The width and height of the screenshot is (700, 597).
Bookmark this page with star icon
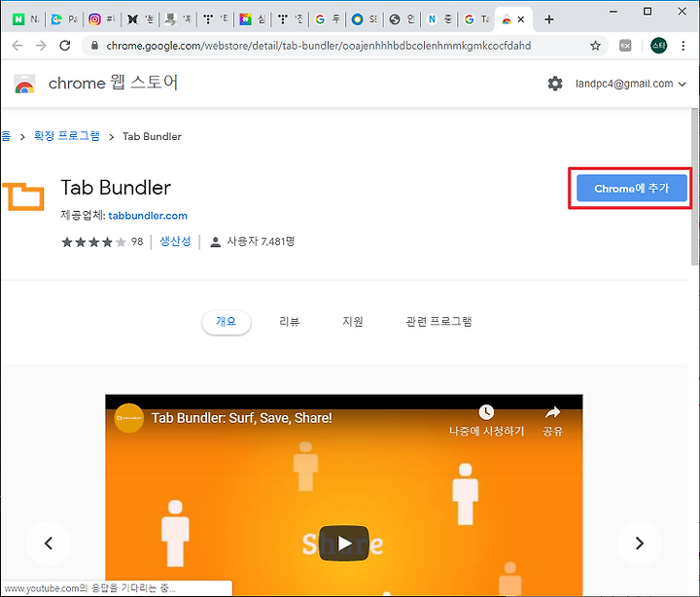coord(595,46)
